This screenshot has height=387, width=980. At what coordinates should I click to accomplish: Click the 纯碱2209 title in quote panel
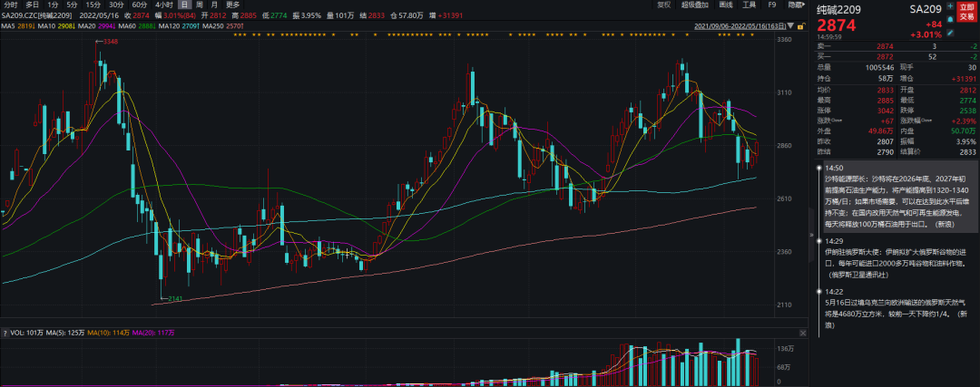pos(838,8)
